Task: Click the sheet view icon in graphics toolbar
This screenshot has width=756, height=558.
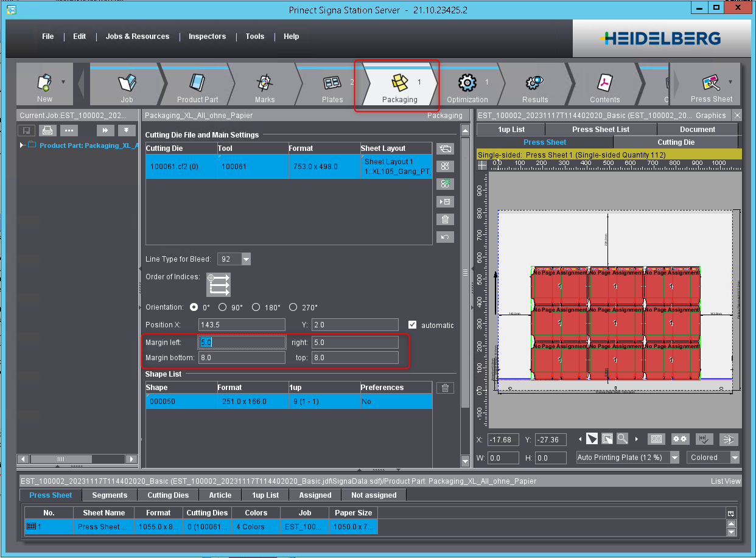Action: [656, 439]
